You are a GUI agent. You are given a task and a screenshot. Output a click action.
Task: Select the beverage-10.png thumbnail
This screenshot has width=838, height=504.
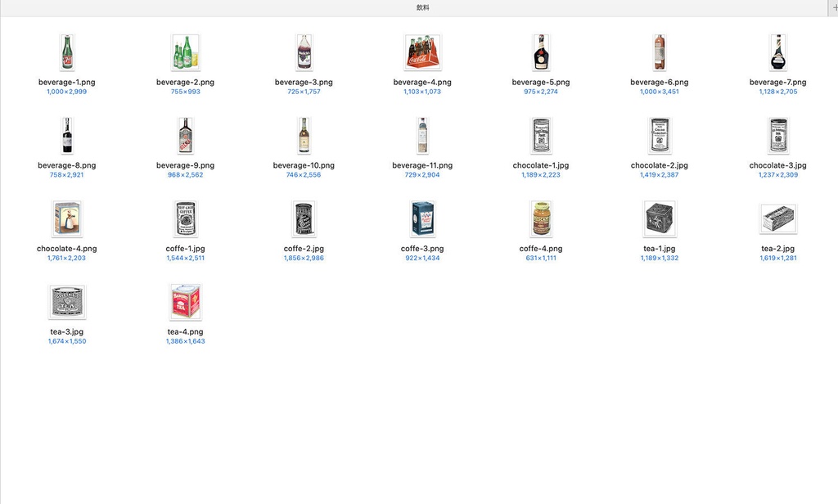click(304, 136)
